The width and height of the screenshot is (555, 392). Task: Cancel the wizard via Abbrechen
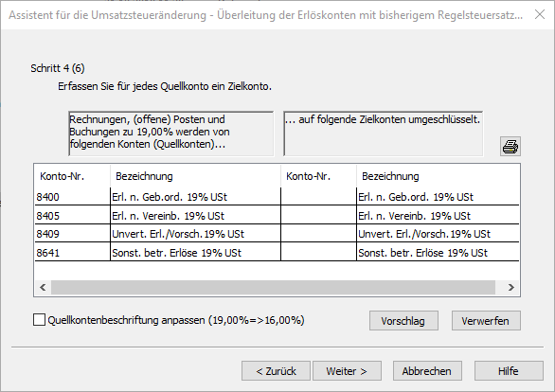coord(427,371)
